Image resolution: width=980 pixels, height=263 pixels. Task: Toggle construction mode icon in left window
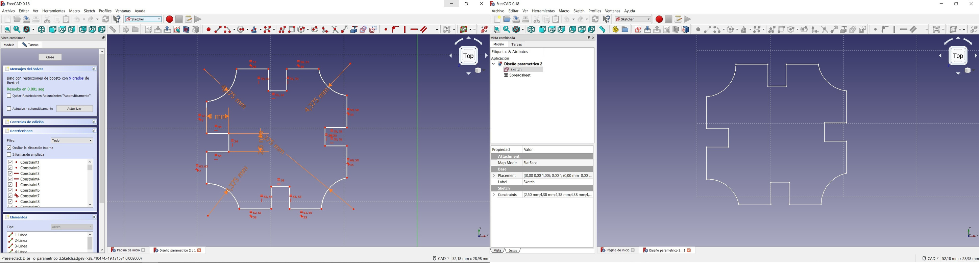pos(373,29)
